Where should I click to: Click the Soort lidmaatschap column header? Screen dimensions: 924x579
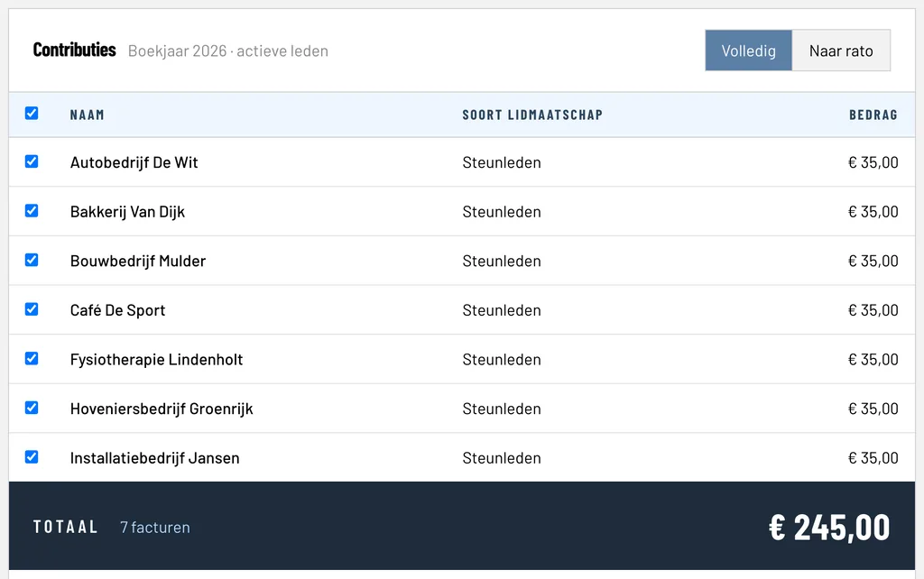click(532, 115)
